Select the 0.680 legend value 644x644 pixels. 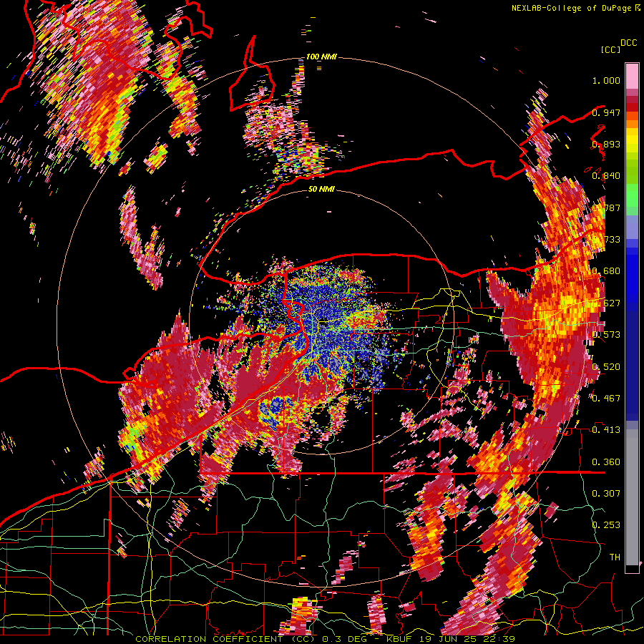click(606, 271)
